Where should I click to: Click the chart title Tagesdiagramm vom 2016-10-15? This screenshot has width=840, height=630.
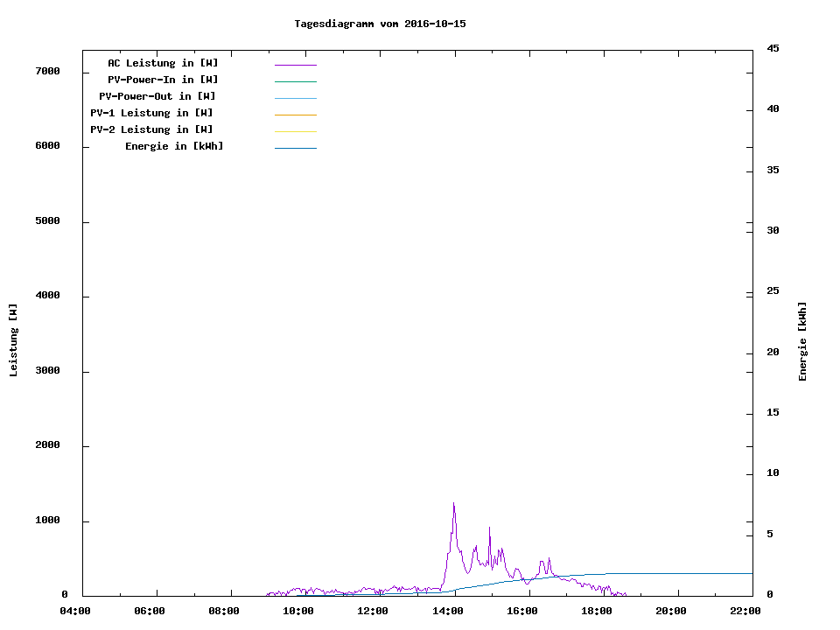click(x=380, y=24)
